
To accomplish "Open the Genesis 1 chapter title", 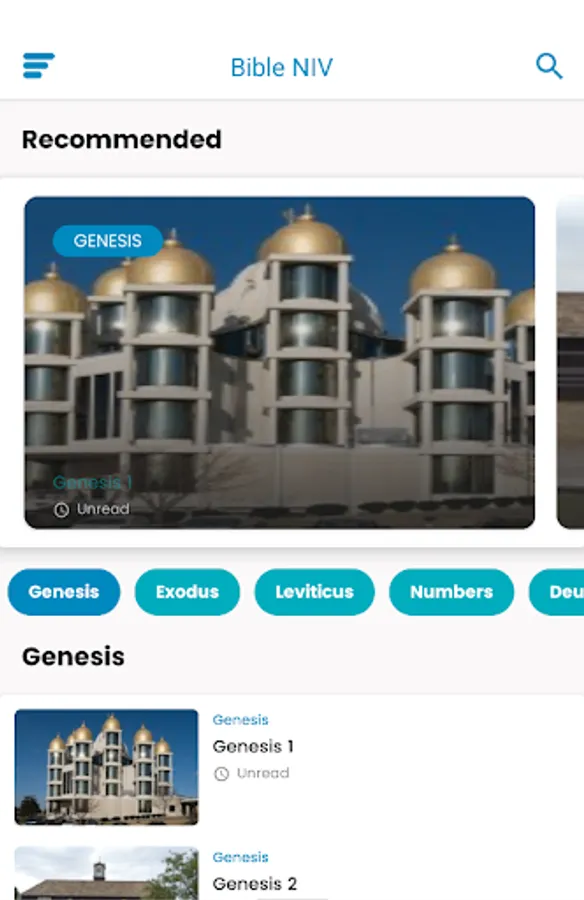I will click(253, 746).
